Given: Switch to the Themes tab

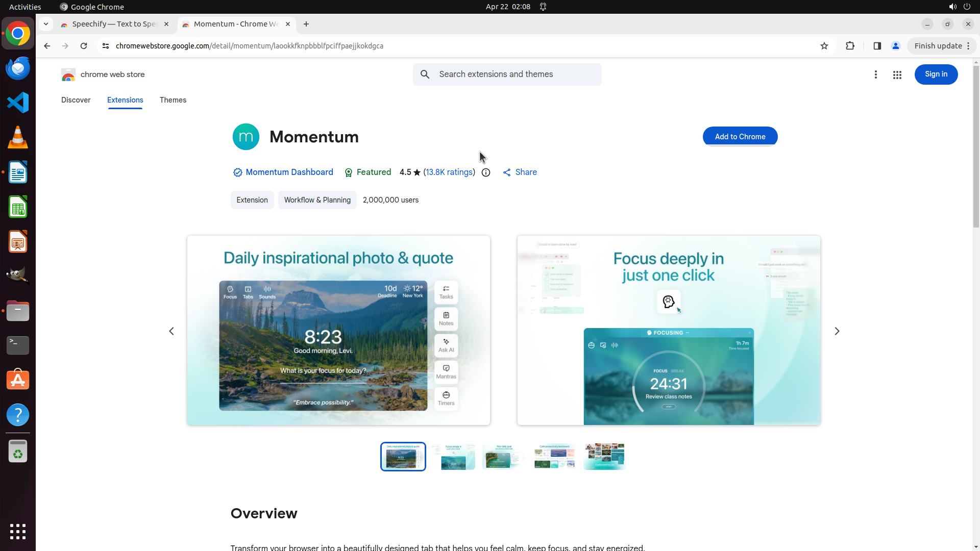Looking at the screenshot, I should click(173, 100).
